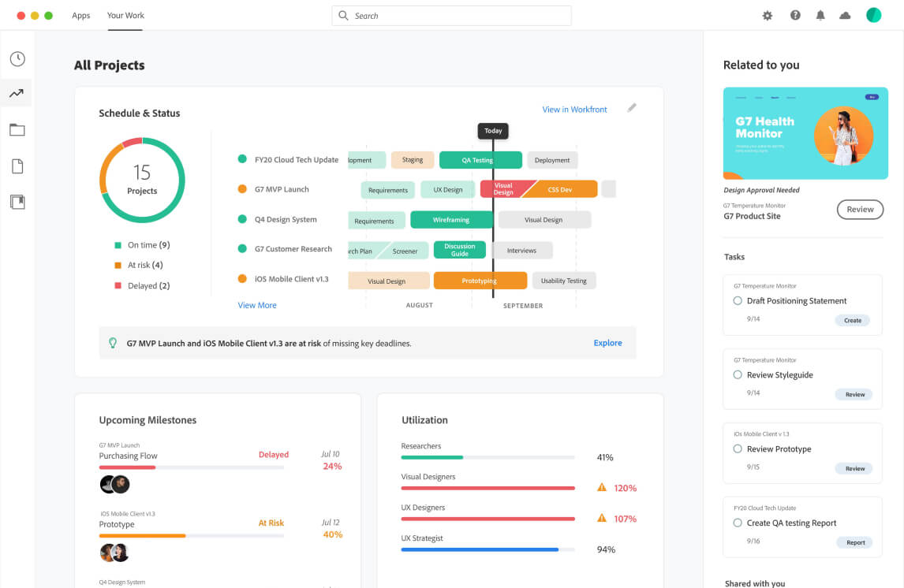The image size is (904, 588).
Task: Select the Prototyping timeline bar
Action: [480, 281]
